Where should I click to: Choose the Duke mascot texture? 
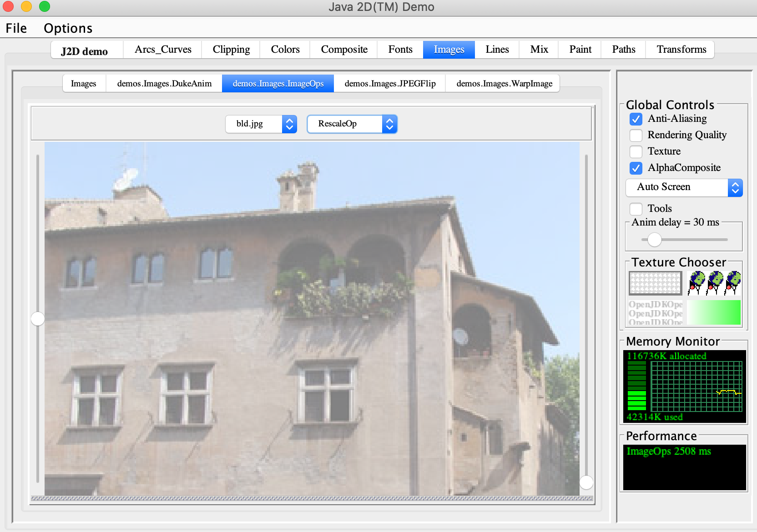[714, 283]
